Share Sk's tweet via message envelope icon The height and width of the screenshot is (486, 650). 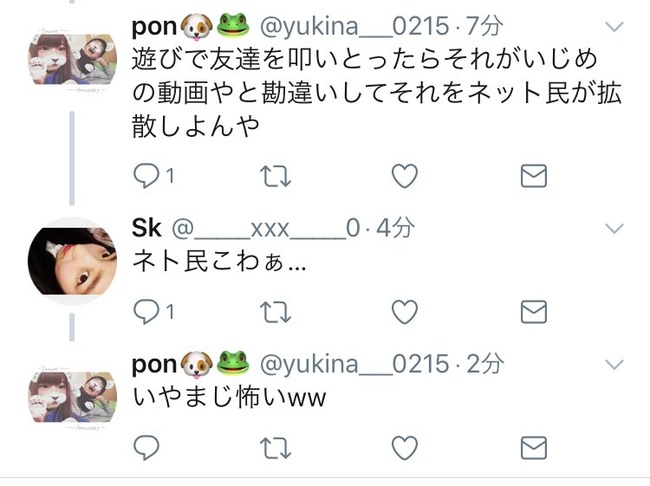[x=534, y=312]
